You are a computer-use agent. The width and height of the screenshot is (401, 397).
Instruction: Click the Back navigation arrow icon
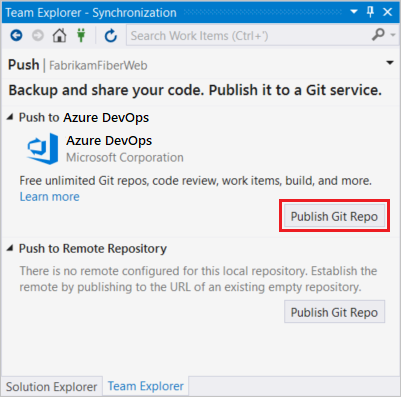(16, 35)
